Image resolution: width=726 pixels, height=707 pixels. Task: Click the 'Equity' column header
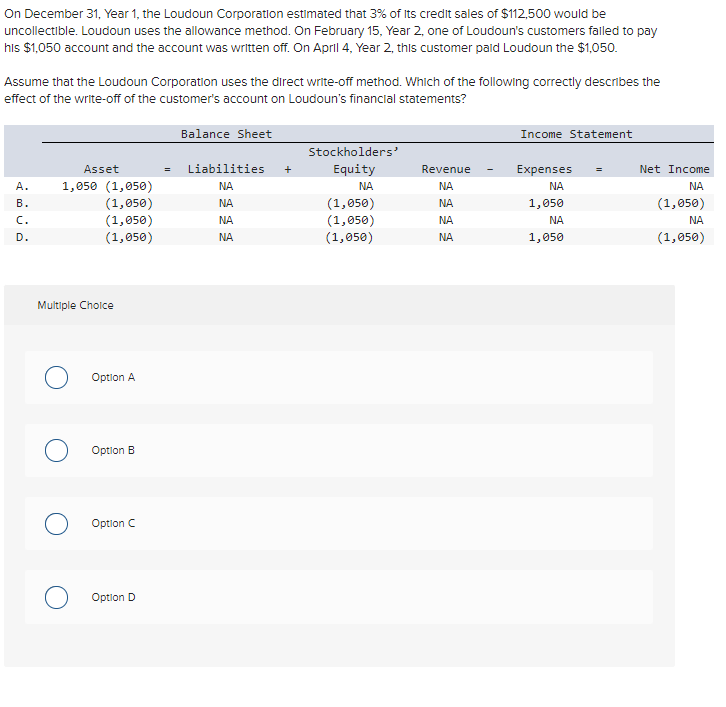point(354,169)
